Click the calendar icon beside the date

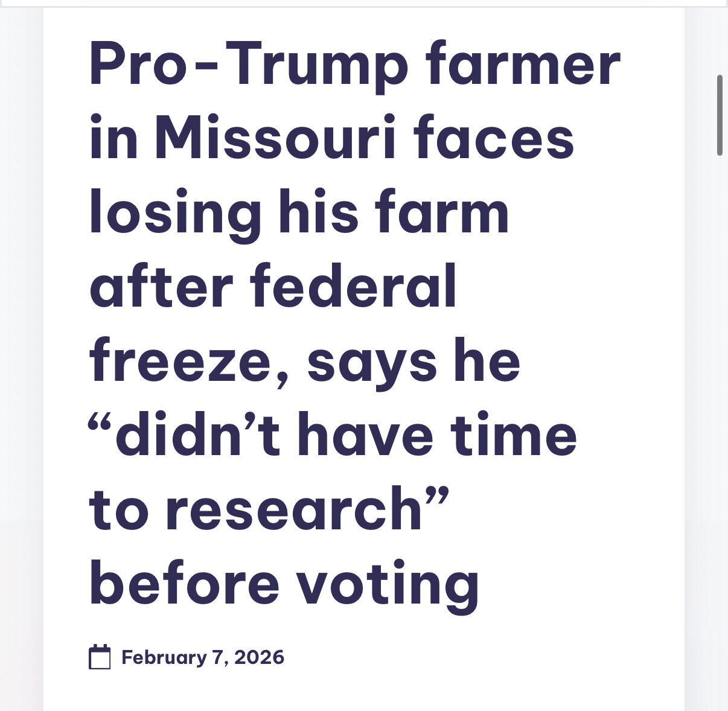pos(100,657)
